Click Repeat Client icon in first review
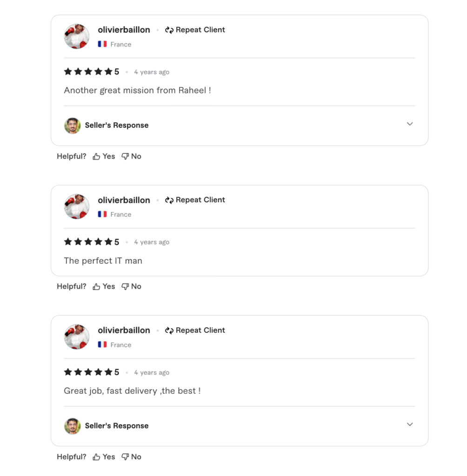Viewport: 467px width, 476px height. pyautogui.click(x=169, y=30)
